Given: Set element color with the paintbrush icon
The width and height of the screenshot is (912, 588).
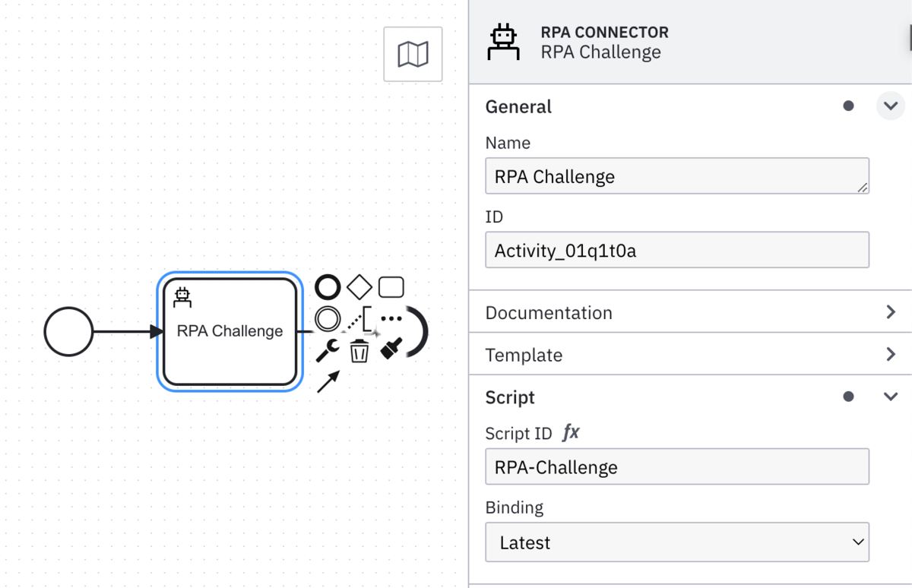Looking at the screenshot, I should [391, 349].
